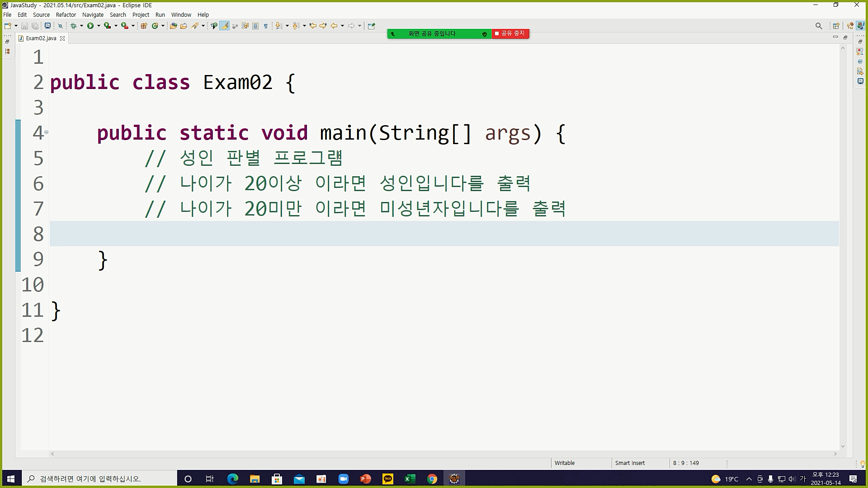
Task: Click the Open Type icon
Action: [x=173, y=26]
